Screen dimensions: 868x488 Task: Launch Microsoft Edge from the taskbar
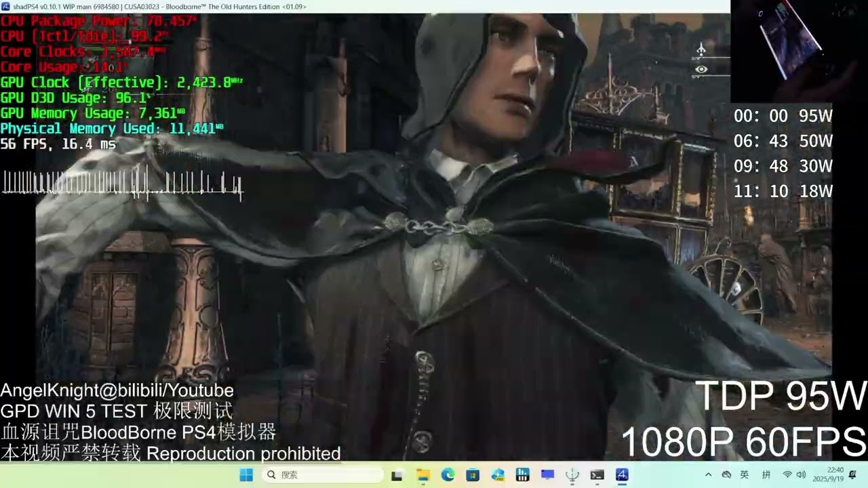[448, 475]
